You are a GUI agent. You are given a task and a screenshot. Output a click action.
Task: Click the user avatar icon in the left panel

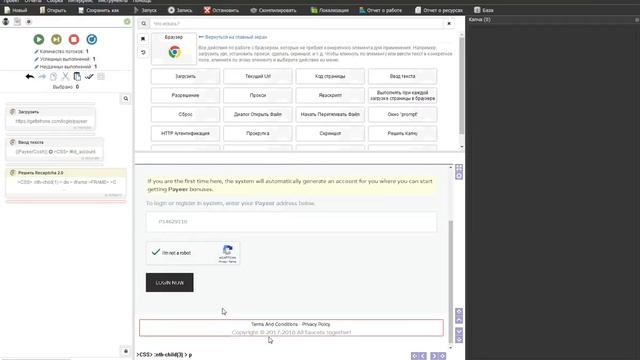tap(6, 22)
